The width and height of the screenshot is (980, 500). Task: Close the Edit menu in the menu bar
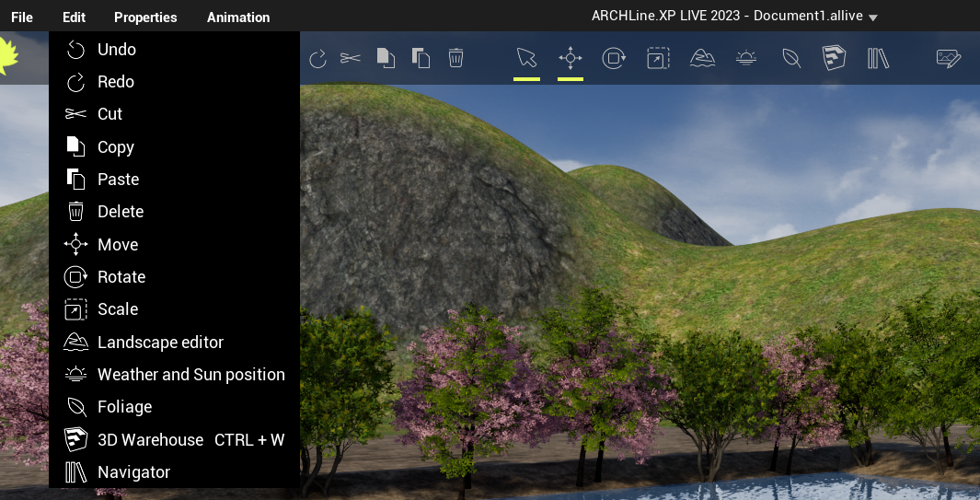click(x=74, y=17)
